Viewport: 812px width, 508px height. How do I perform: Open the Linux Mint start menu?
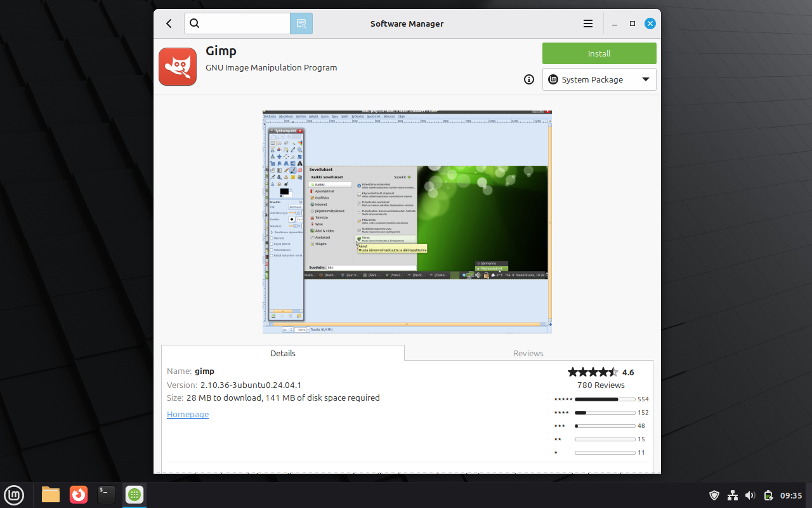[x=14, y=495]
